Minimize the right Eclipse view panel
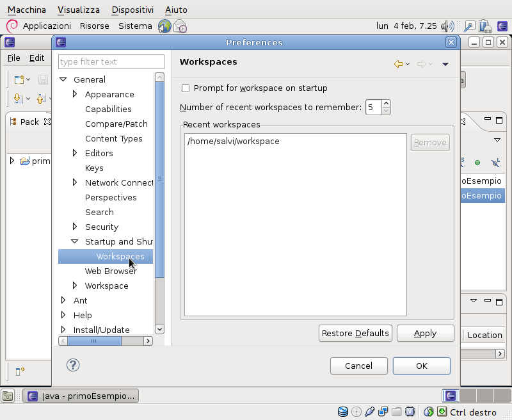 pyautogui.click(x=488, y=119)
